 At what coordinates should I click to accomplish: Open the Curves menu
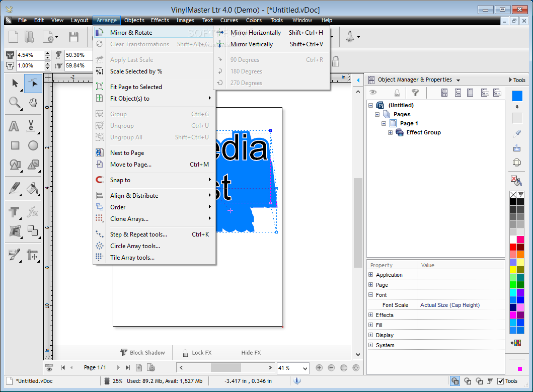(229, 21)
